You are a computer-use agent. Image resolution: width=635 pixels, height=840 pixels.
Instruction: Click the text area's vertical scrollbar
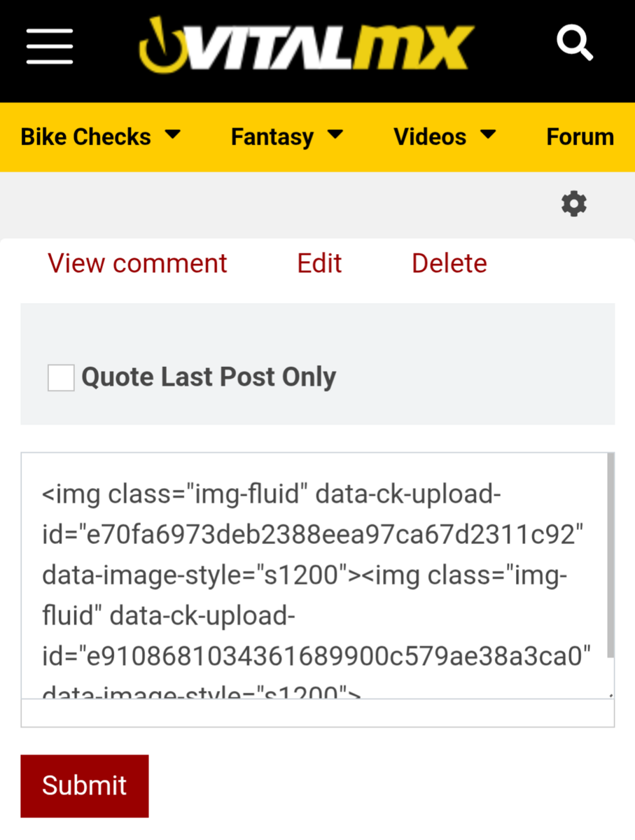pos(610,553)
